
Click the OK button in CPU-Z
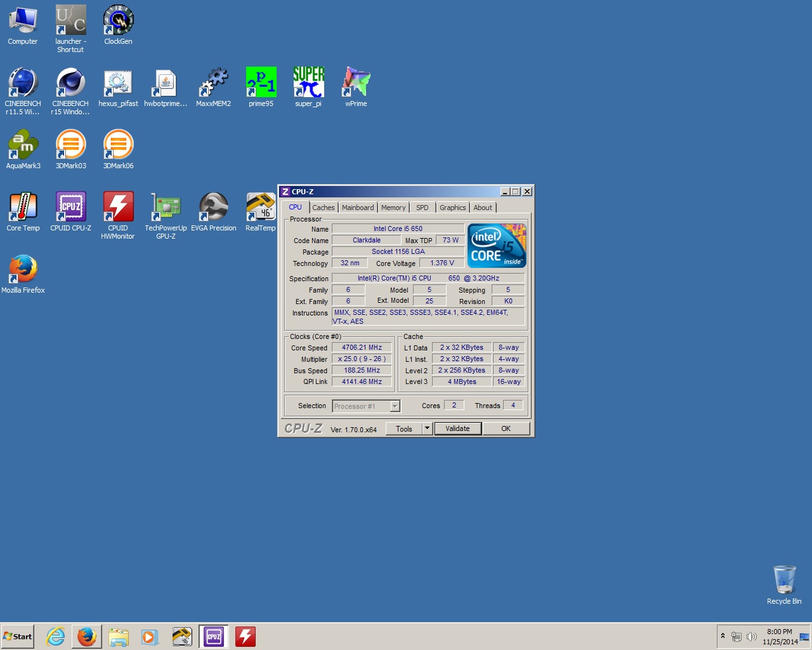506,428
